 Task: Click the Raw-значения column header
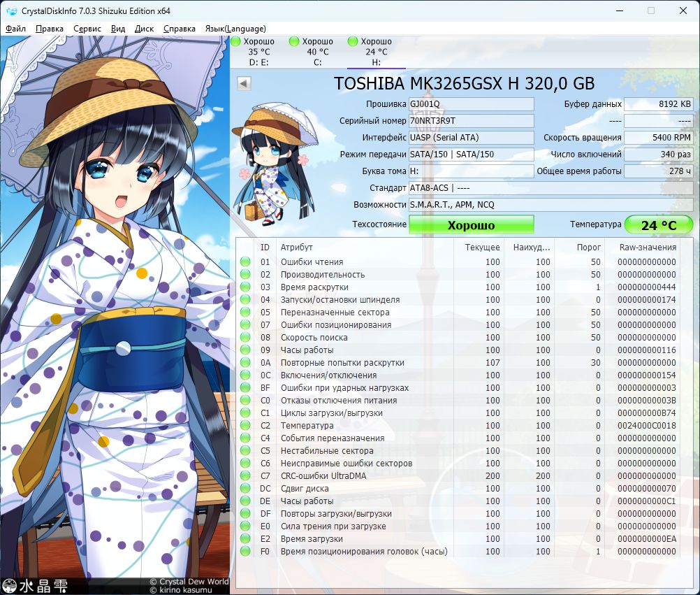(x=648, y=247)
